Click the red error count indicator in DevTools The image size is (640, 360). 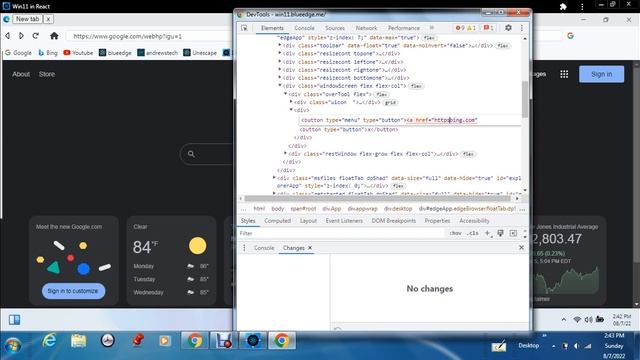(x=460, y=28)
